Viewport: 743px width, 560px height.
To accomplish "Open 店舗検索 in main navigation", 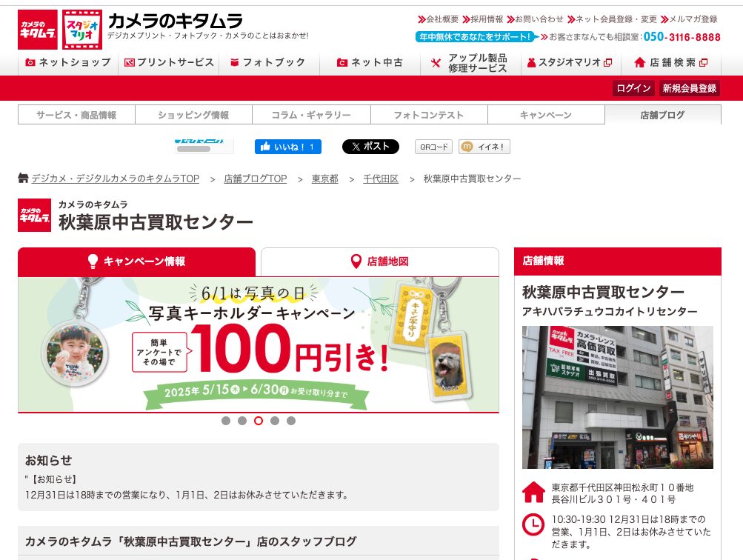I will 671,62.
